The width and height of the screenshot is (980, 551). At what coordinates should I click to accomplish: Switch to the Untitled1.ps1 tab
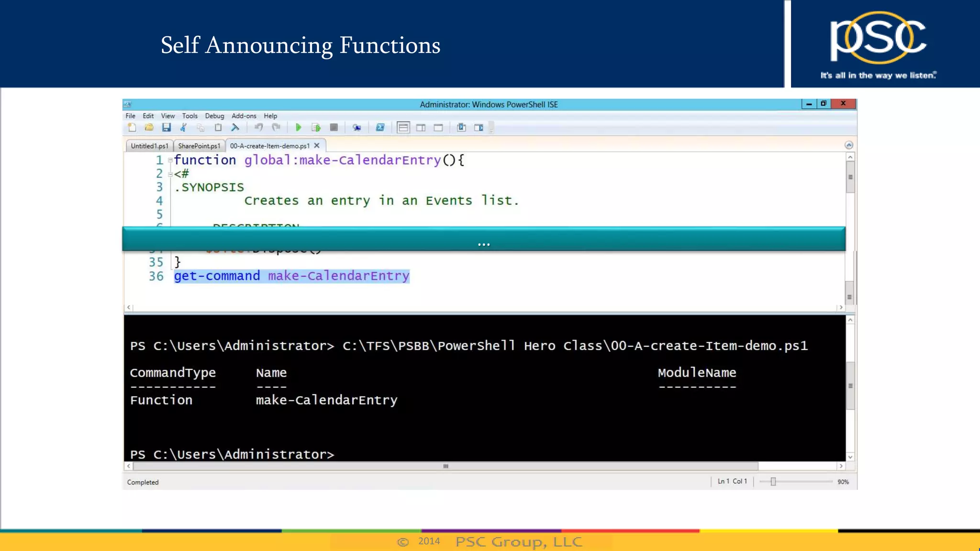click(149, 146)
